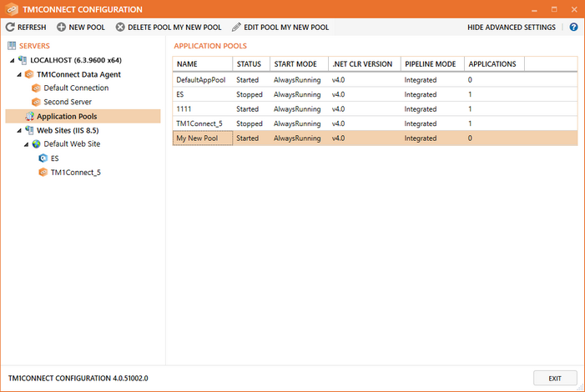Click the Default Web Site globe icon

(36, 144)
